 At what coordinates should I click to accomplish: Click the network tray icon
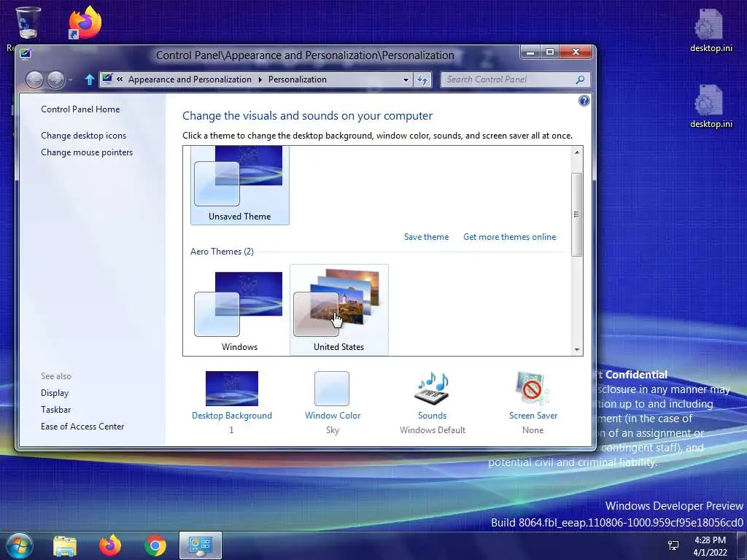[x=673, y=545]
